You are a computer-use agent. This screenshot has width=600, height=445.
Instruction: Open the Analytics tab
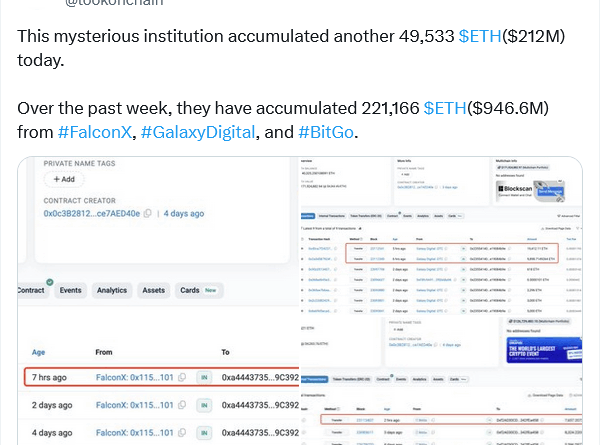111,290
